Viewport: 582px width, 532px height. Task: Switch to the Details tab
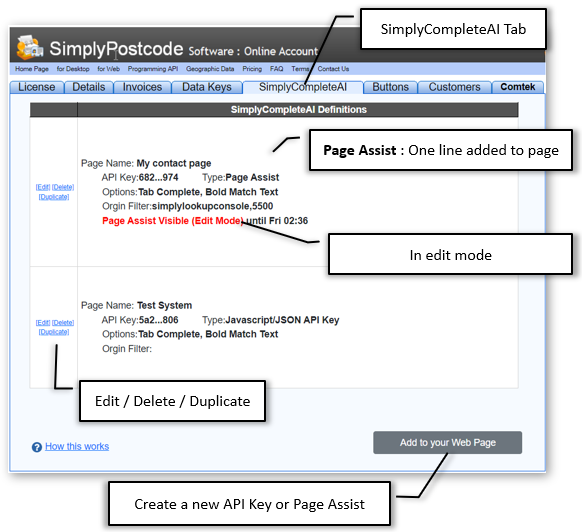(89, 87)
